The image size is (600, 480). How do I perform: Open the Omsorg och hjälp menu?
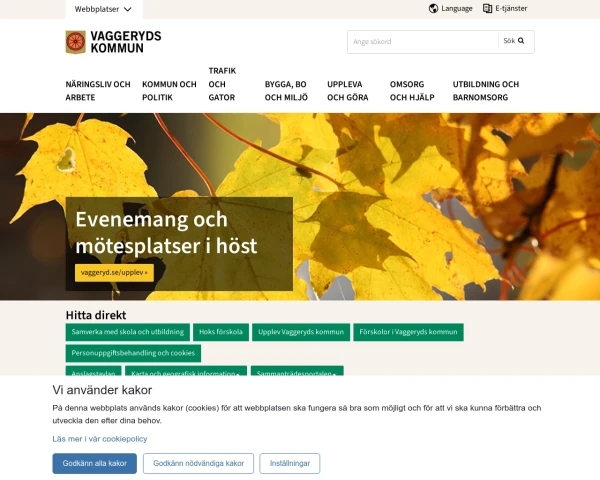tap(412, 91)
